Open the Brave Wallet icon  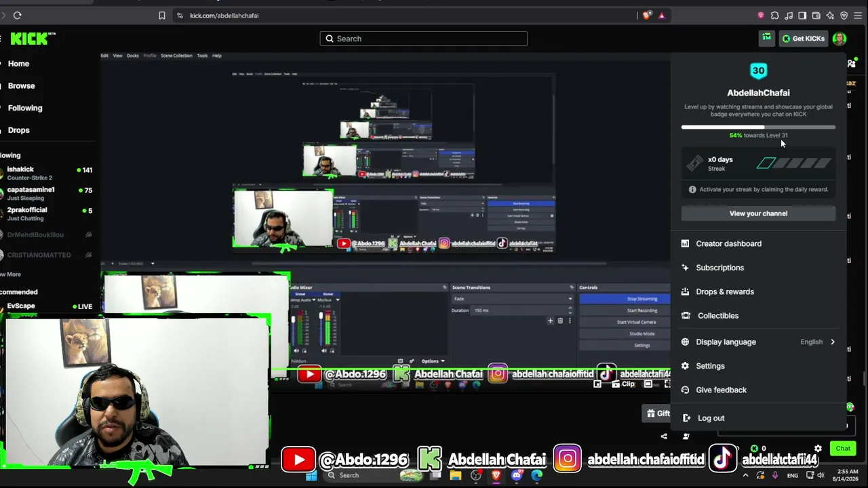(816, 16)
